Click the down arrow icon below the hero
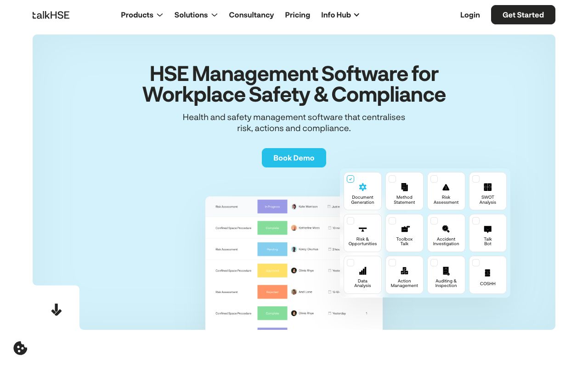 pos(56,310)
